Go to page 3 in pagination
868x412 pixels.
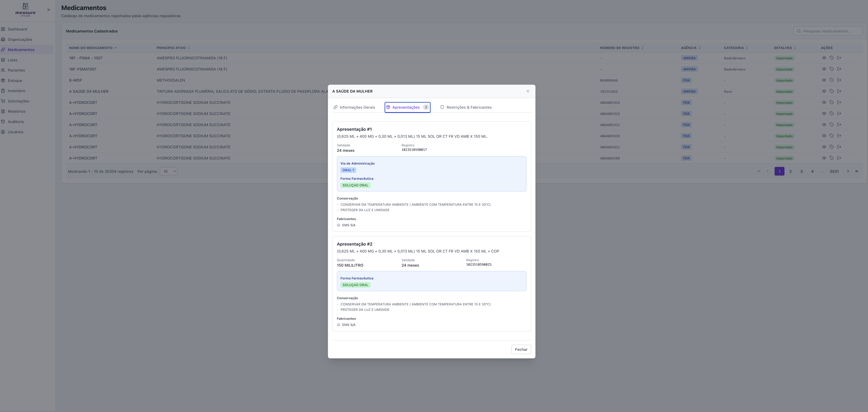click(801, 171)
